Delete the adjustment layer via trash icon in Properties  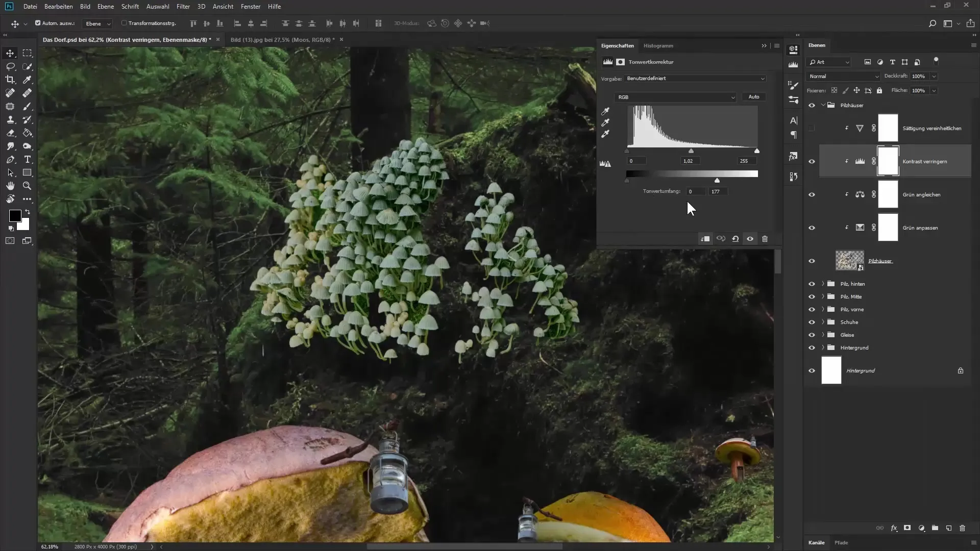765,239
